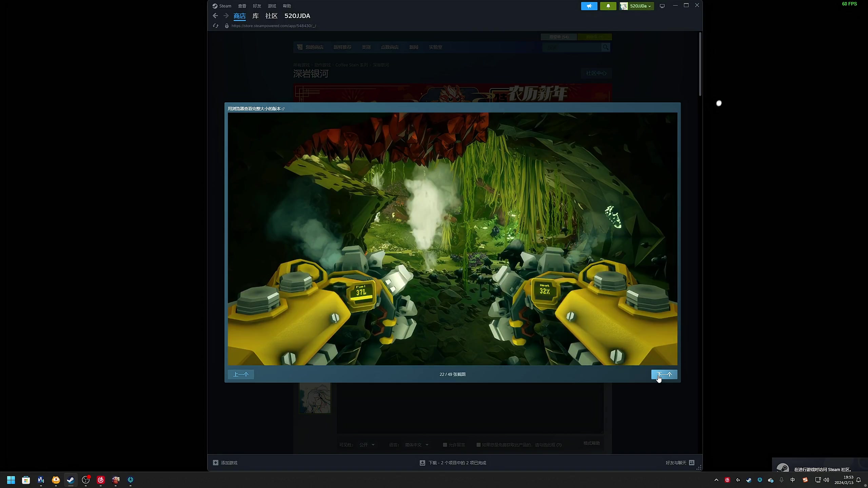Open full-size version in browser link
Image resolution: width=868 pixels, height=488 pixels.
point(256,108)
